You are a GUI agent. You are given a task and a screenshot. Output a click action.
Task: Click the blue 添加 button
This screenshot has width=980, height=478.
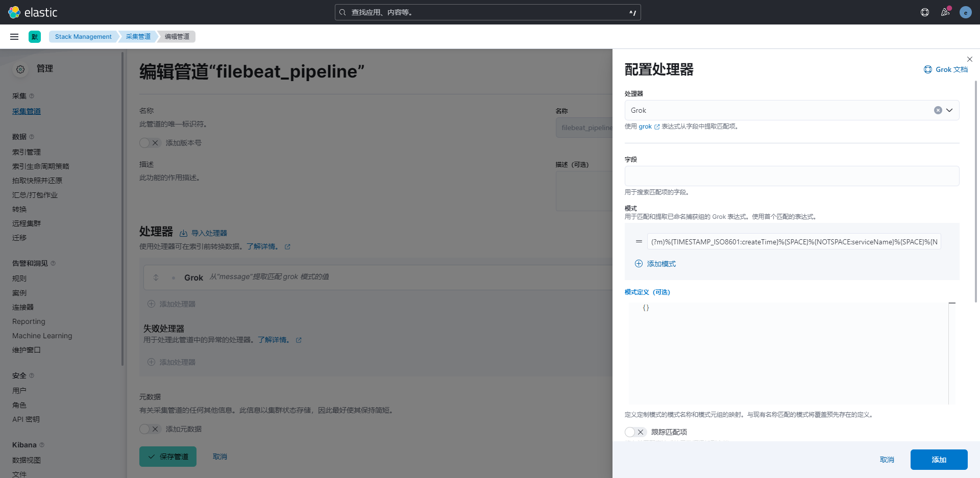939,460
